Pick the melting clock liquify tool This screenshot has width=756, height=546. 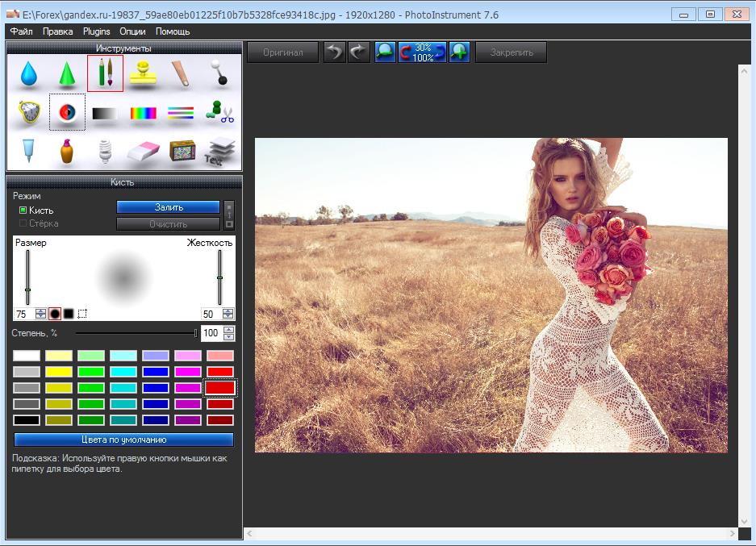[29, 112]
